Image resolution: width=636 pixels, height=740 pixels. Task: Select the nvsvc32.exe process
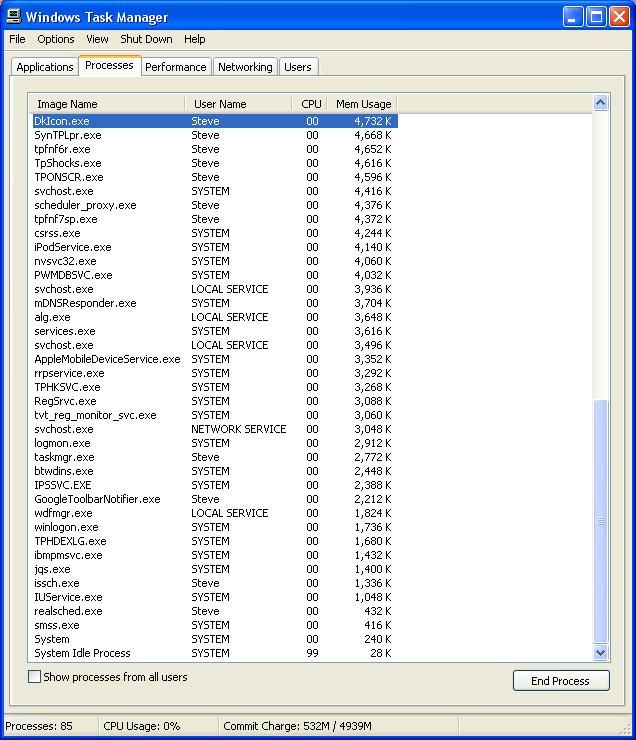[x=215, y=261]
